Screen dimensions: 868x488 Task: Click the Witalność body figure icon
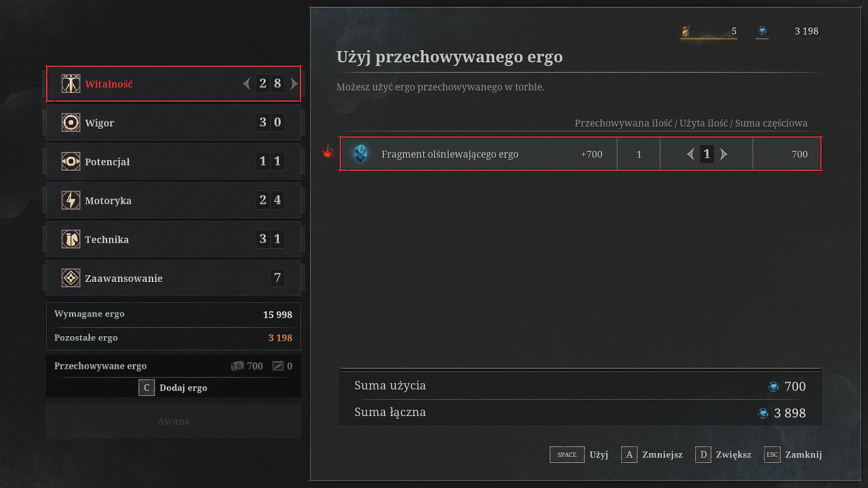pos(71,84)
